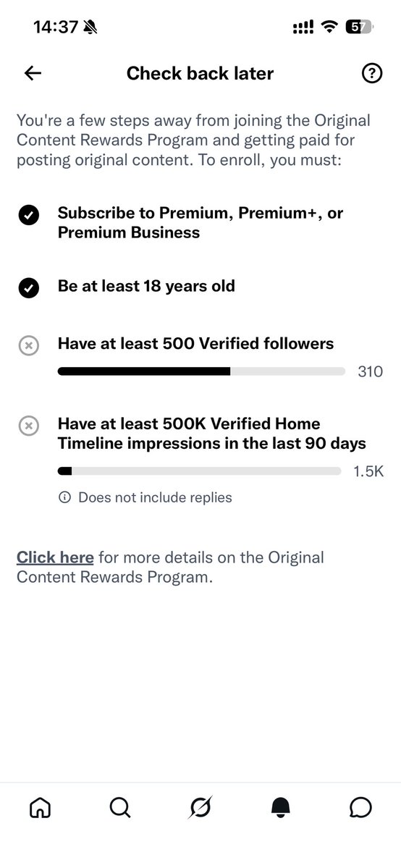Select the 'Subscribe to Premium' requirement text
This screenshot has height=868, width=401.
[200, 222]
